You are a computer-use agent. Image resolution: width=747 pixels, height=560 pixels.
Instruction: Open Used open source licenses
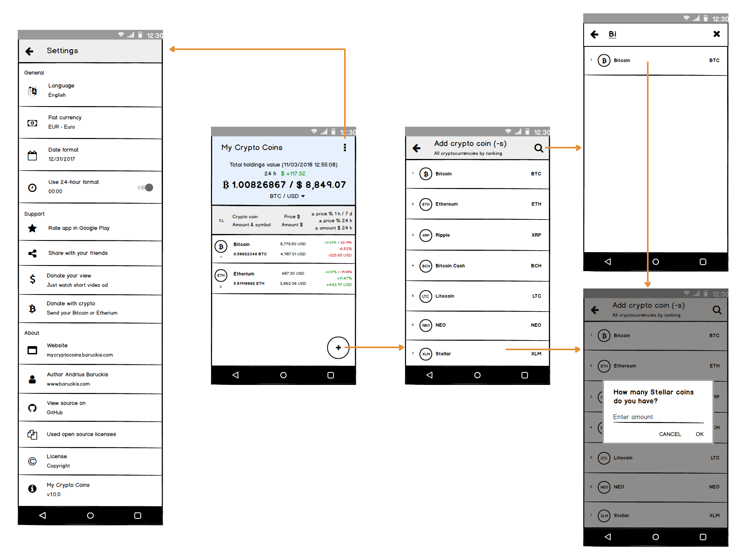pos(90,435)
